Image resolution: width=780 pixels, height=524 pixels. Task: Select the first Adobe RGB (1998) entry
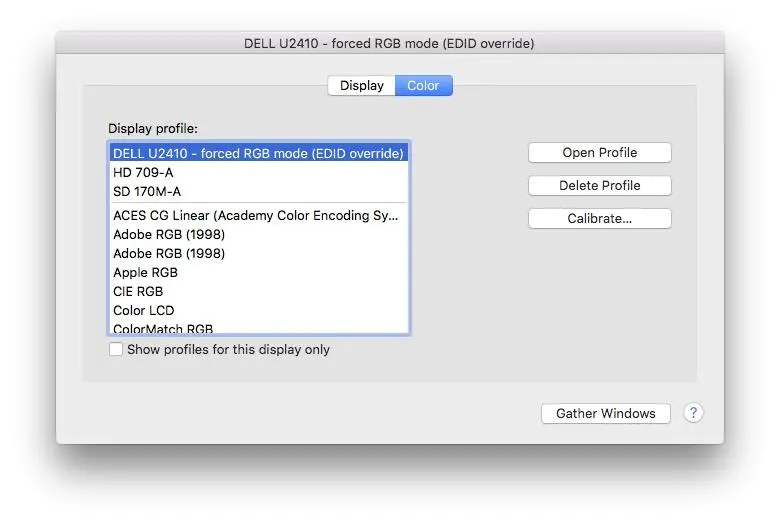pos(259,234)
